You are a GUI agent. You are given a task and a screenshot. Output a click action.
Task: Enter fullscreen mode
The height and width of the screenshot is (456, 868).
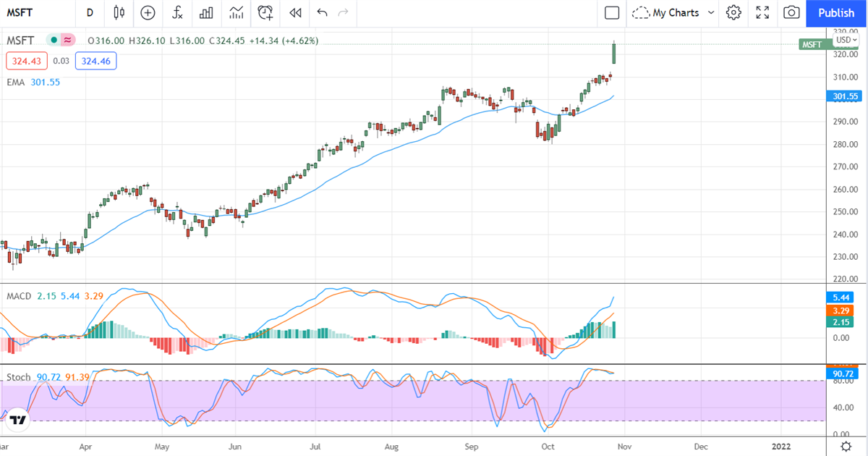pyautogui.click(x=762, y=12)
